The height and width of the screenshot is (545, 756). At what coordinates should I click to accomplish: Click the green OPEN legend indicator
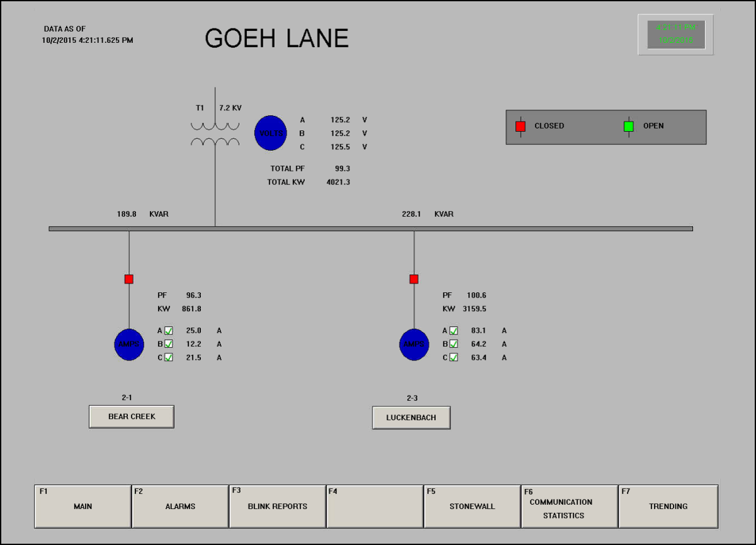tap(629, 126)
